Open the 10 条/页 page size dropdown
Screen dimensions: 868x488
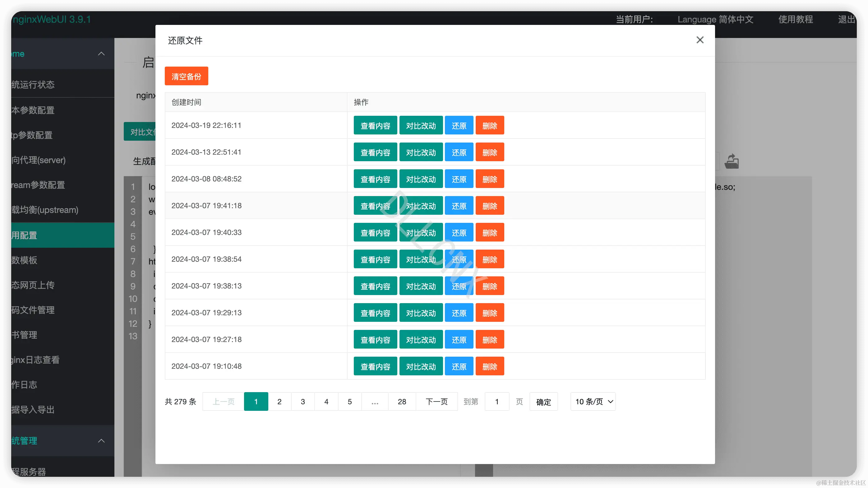pos(593,401)
